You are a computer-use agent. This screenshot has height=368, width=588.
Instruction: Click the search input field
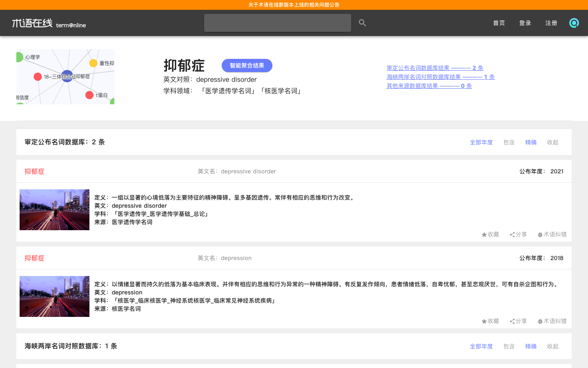(277, 23)
